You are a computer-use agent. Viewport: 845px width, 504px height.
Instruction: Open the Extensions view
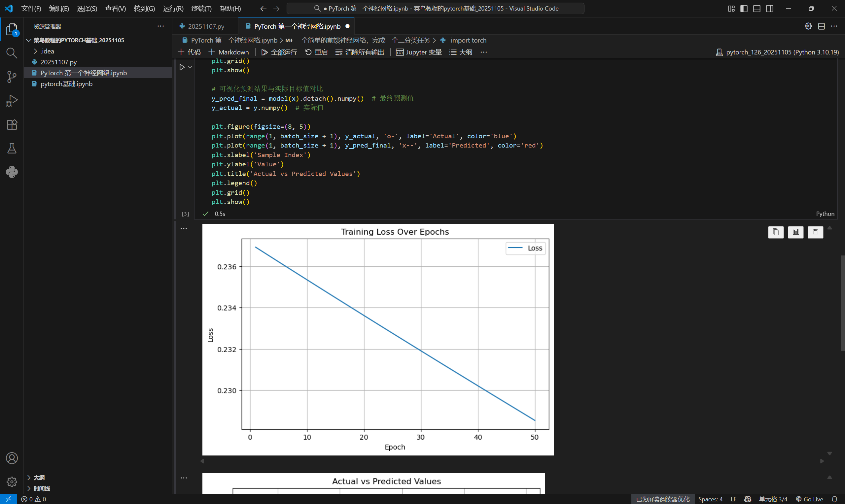[x=12, y=124]
